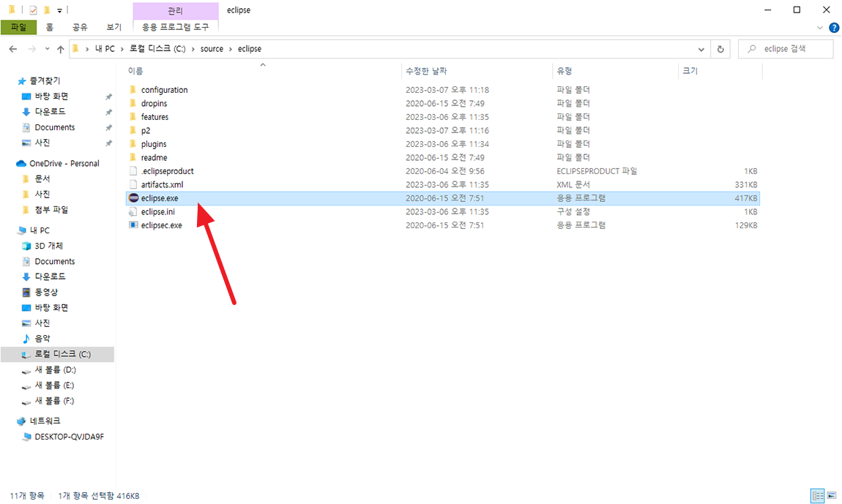Open recent locations dropdown arrow
This screenshot has height=504, width=842.
click(x=48, y=49)
